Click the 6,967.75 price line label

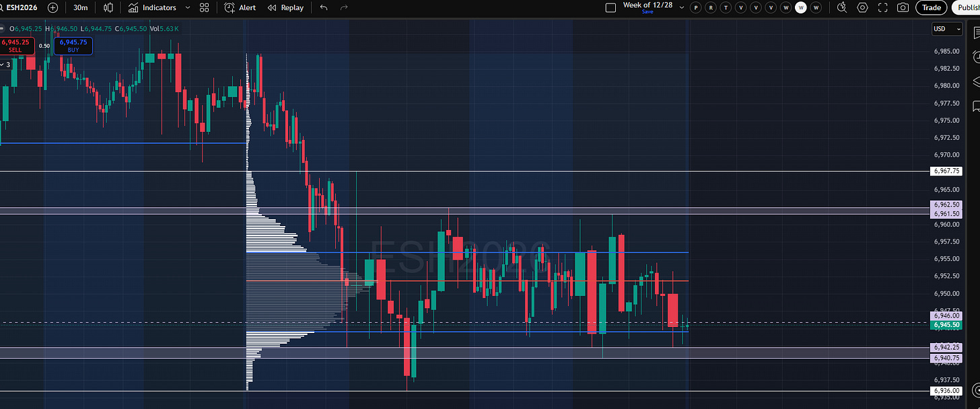948,172
